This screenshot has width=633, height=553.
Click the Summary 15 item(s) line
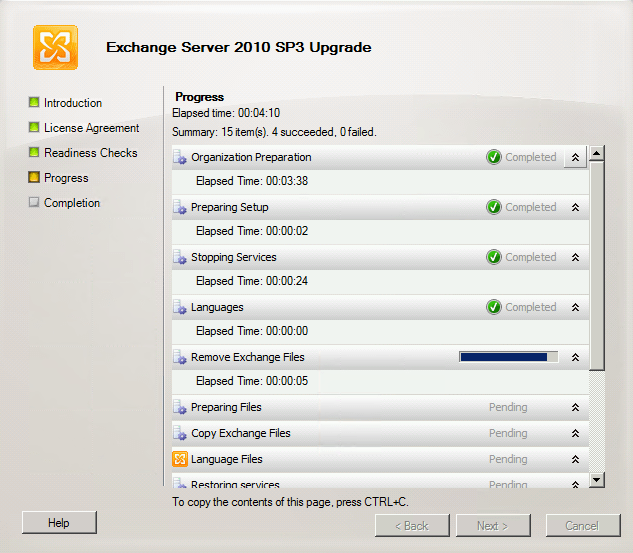tap(274, 132)
